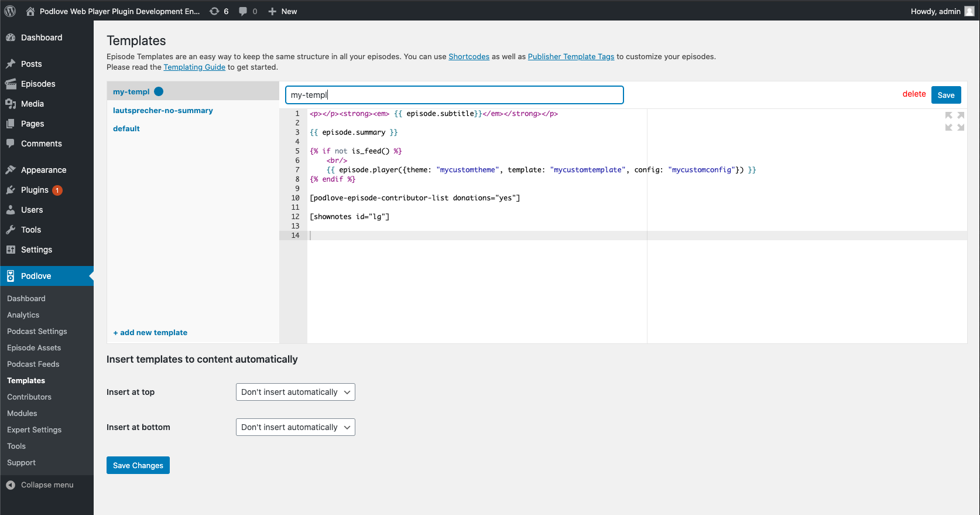Screen dimensions: 980x515
Task: Open Insert at top dropdown
Action: 295,392
